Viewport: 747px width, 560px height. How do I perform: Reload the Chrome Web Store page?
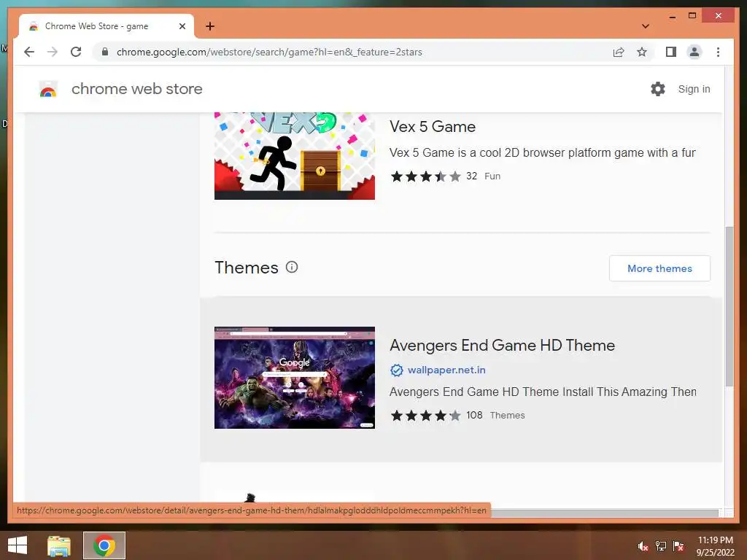76,52
